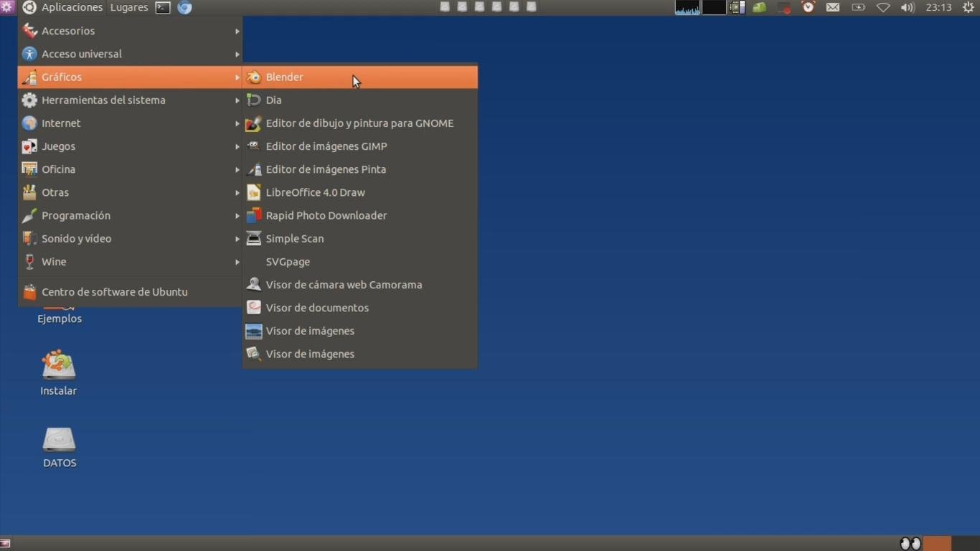
Task: Open Simple Scan
Action: coord(360,238)
